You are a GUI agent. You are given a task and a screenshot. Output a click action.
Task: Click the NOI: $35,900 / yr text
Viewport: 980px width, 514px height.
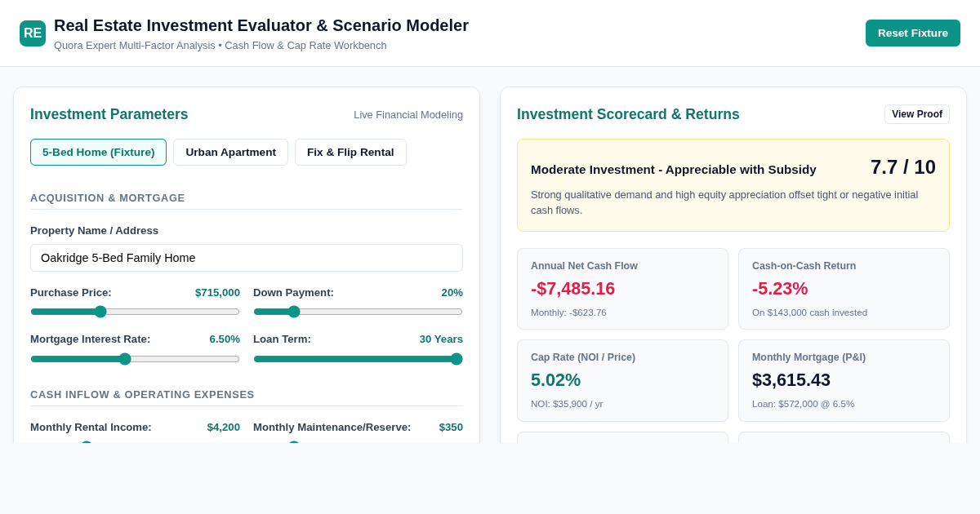[x=567, y=404]
